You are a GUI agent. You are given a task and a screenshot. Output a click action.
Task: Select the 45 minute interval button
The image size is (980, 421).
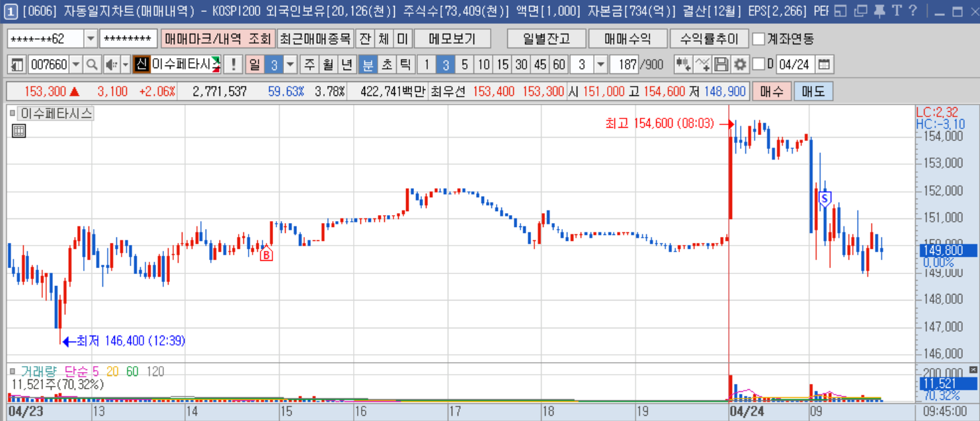point(541,65)
